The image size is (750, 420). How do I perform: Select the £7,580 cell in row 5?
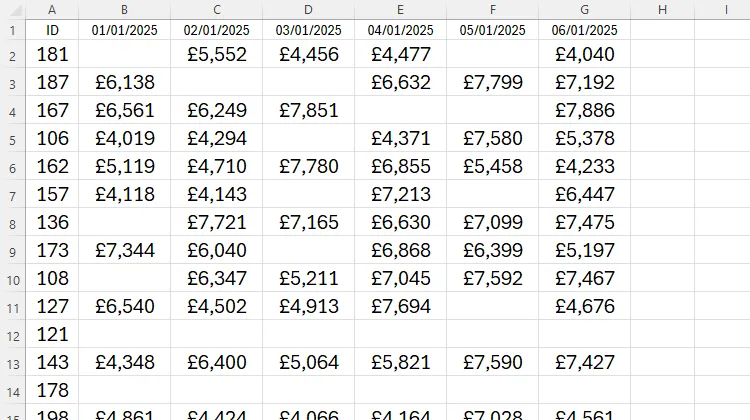tap(493, 138)
